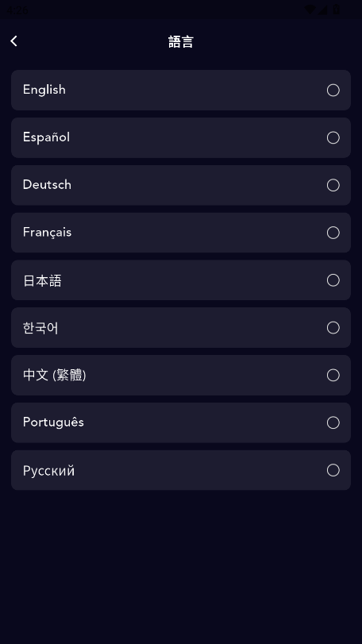Go back using the arrow icon
The height and width of the screenshot is (644, 362).
(x=14, y=41)
